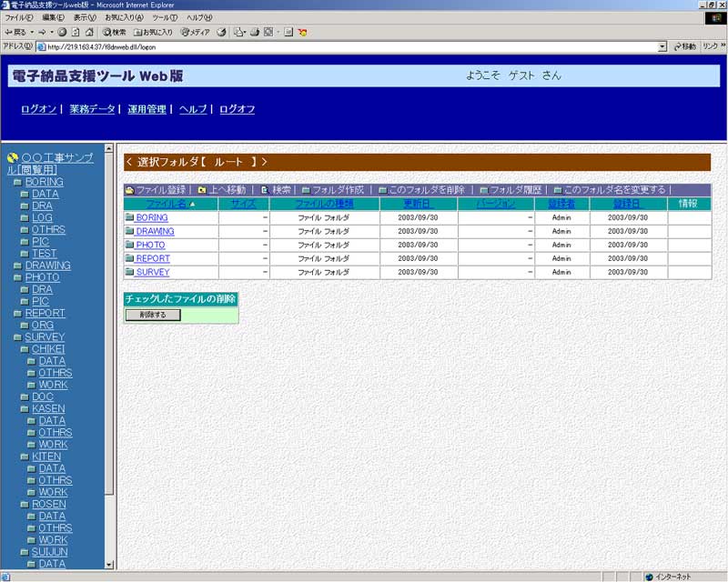Image resolution: width=728 pixels, height=582 pixels.
Task: Click folder icon next to SURVEY row
Action: tap(129, 272)
